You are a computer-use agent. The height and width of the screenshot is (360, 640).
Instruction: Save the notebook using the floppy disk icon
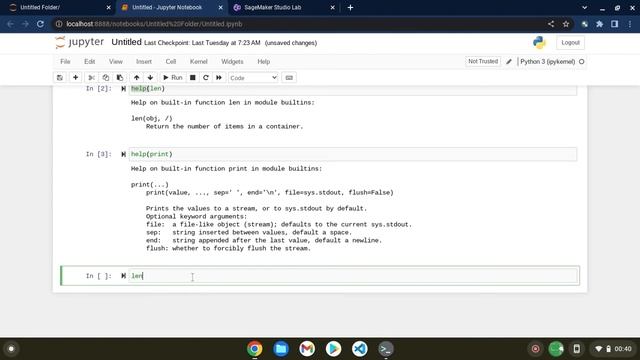[60, 78]
